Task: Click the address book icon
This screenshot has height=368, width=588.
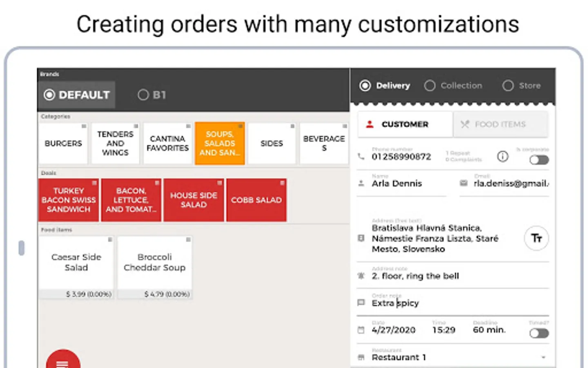Action: [x=361, y=238]
